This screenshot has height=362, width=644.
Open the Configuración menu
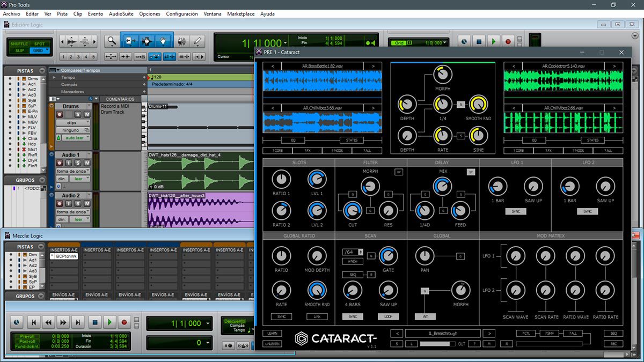coord(181,13)
